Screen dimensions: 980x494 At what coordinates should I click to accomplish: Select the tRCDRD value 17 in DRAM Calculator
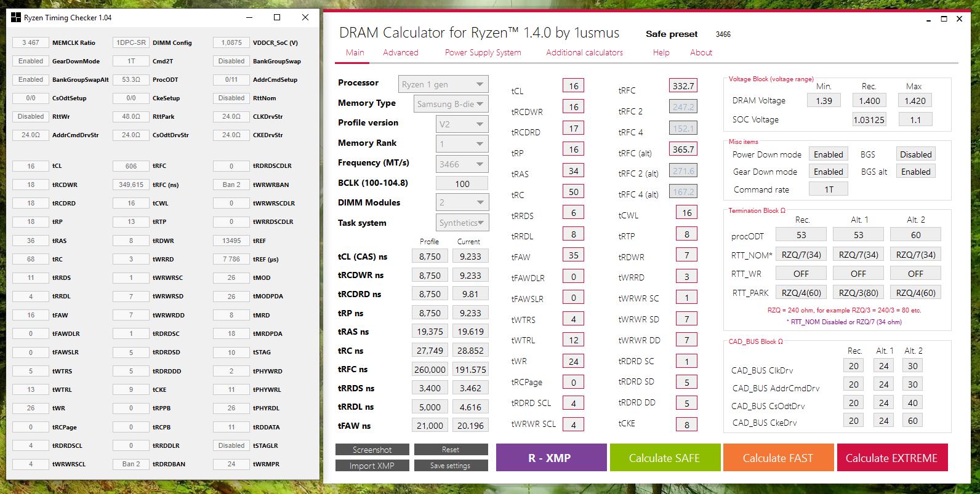pyautogui.click(x=573, y=129)
